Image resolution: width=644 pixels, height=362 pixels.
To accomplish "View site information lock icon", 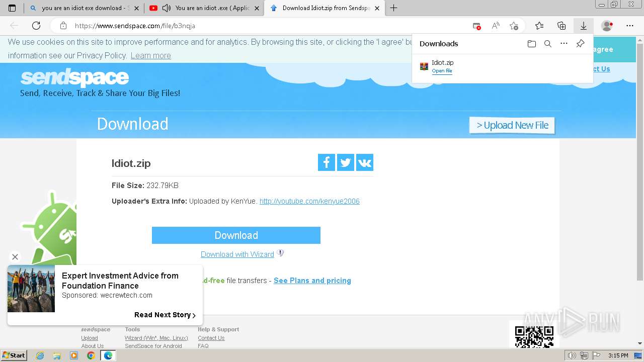I will pos(63,26).
